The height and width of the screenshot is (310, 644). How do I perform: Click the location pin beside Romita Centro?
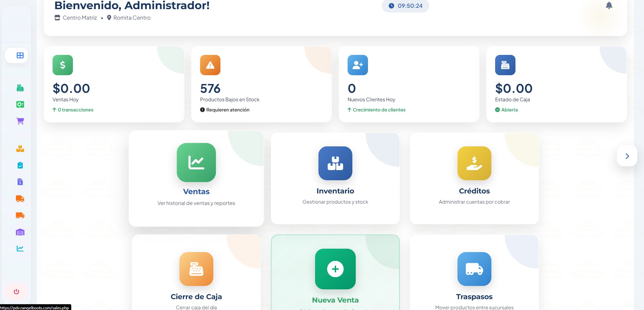[109, 18]
